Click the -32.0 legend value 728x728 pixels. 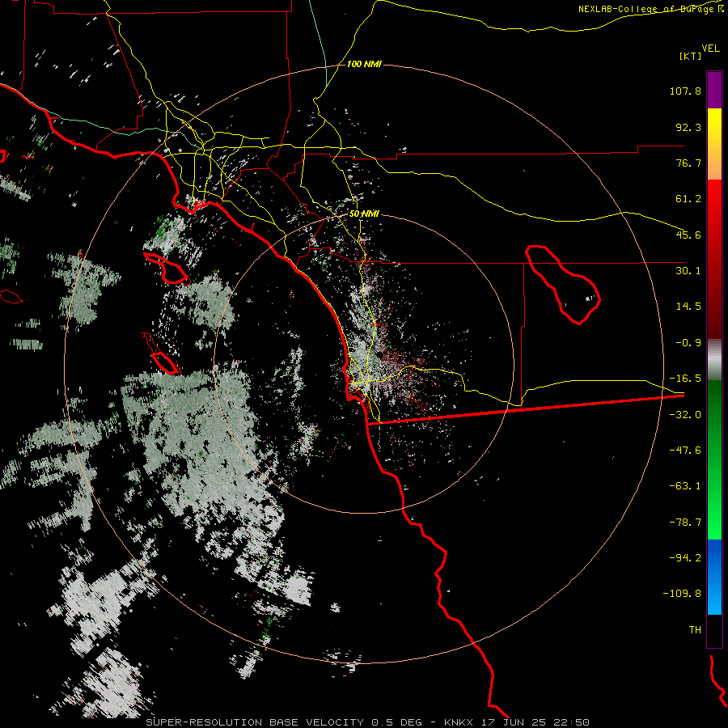685,415
